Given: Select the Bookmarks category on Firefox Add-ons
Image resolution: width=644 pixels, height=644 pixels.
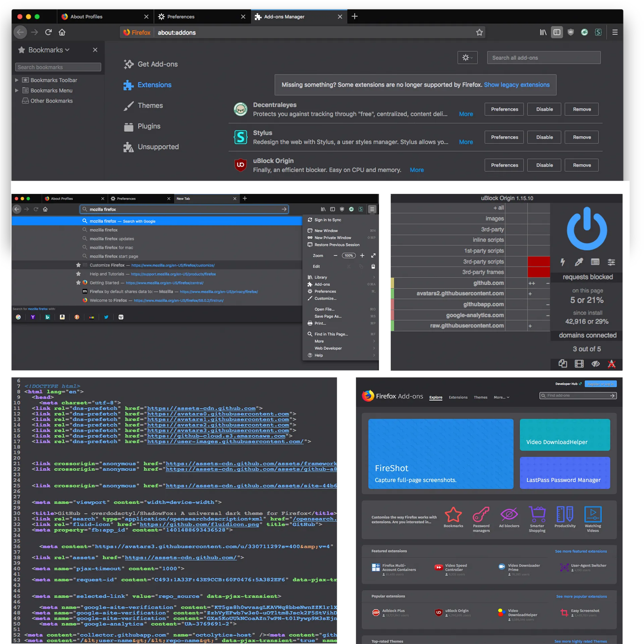Looking at the screenshot, I should pos(453,517).
